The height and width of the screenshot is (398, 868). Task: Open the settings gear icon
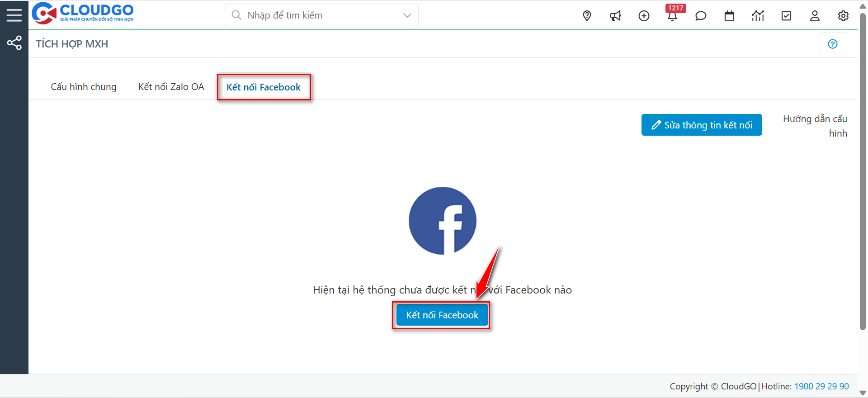click(x=843, y=16)
